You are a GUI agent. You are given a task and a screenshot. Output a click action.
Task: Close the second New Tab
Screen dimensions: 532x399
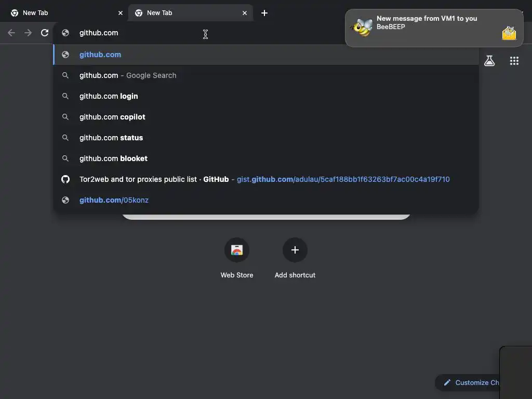(245, 13)
